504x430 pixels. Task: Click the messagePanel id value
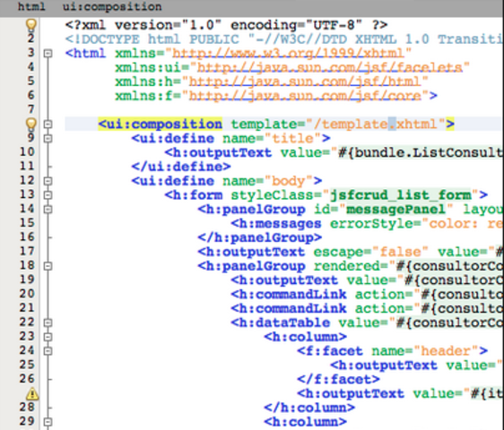(x=395, y=210)
